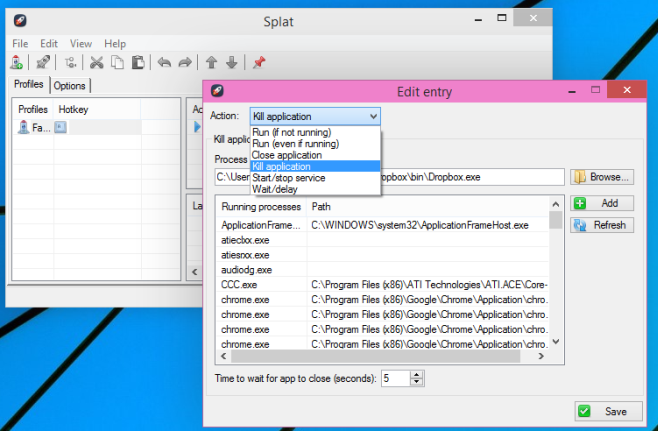Click the blue play arrow behind Edit entry
Image resolution: width=658 pixels, height=431 pixels.
[x=197, y=127]
